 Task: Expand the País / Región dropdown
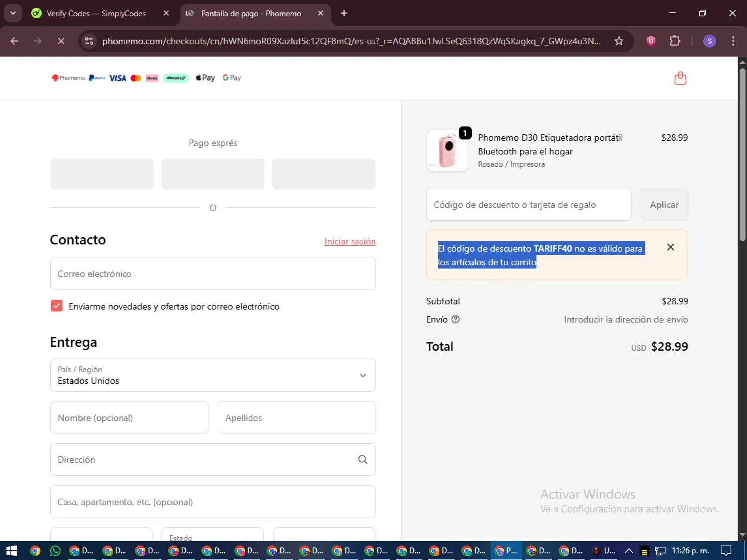pos(213,375)
